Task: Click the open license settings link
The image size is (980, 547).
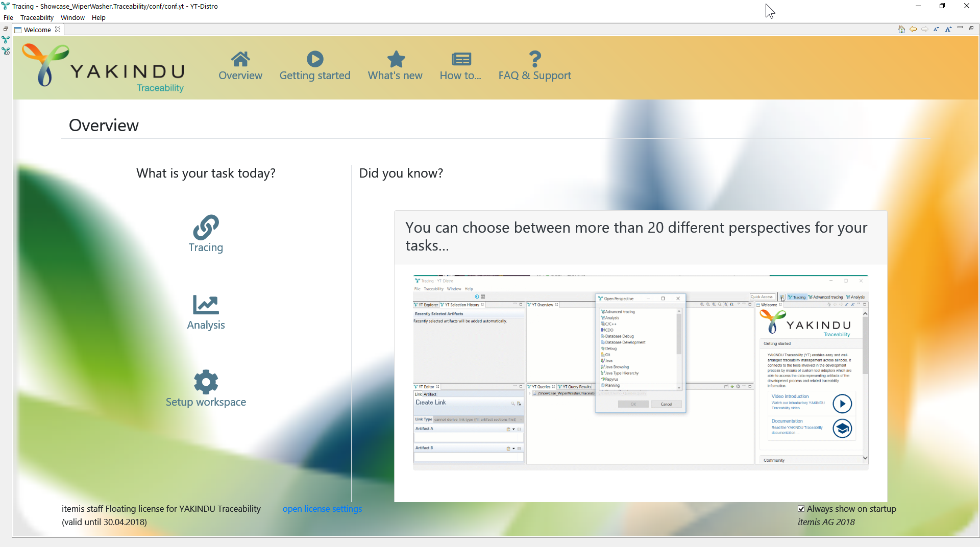Action: tap(322, 509)
